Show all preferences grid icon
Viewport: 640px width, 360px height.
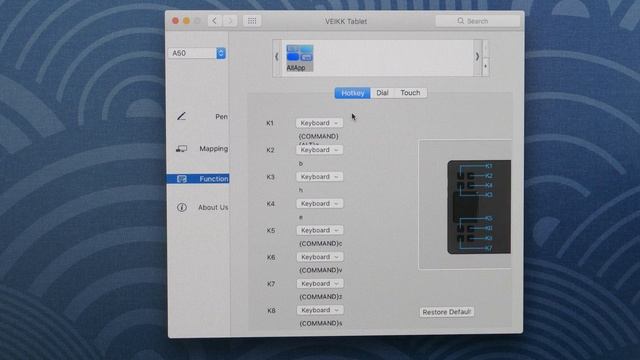pos(252,21)
